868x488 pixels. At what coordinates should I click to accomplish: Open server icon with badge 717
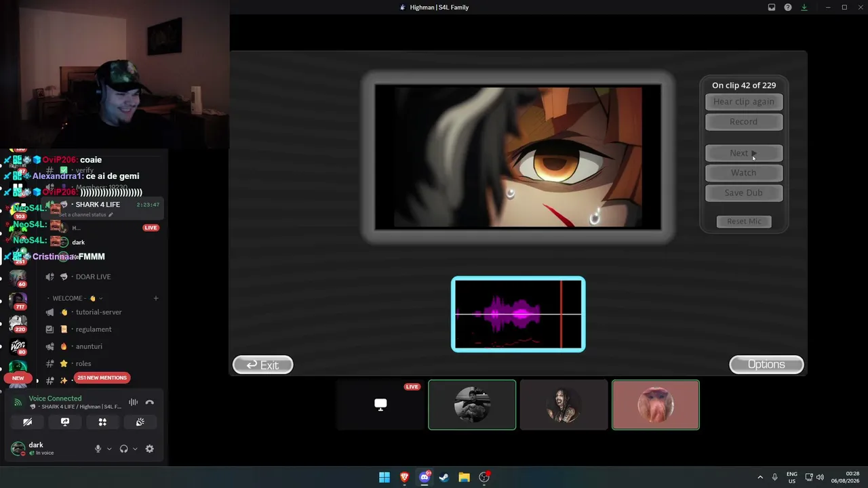click(x=18, y=301)
